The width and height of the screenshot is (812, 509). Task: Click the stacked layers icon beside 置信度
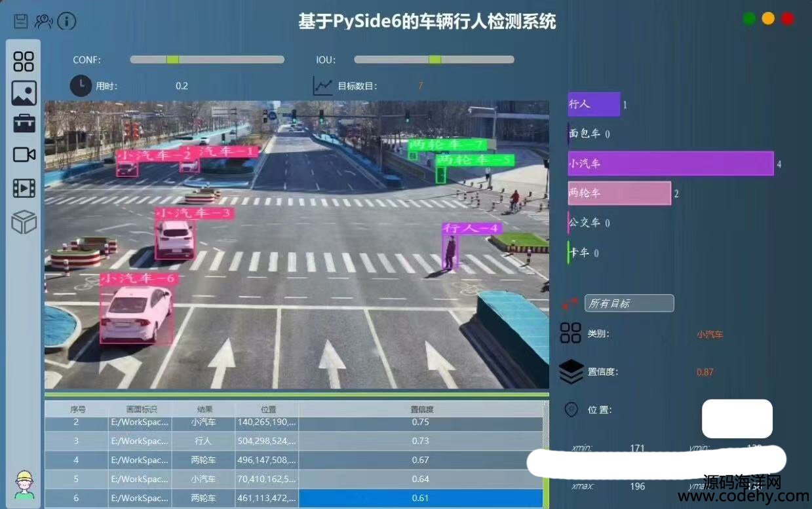pos(571,371)
